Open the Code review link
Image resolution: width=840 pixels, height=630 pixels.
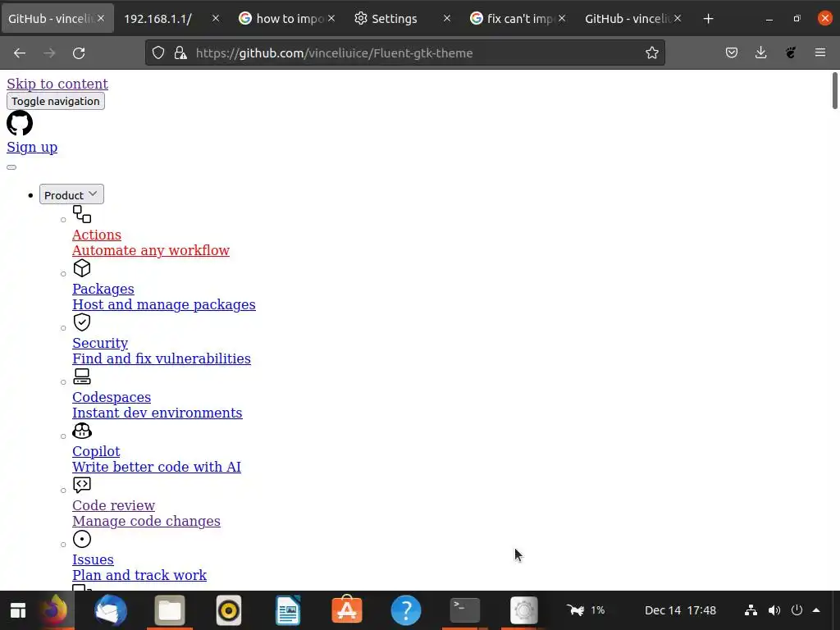tap(113, 505)
